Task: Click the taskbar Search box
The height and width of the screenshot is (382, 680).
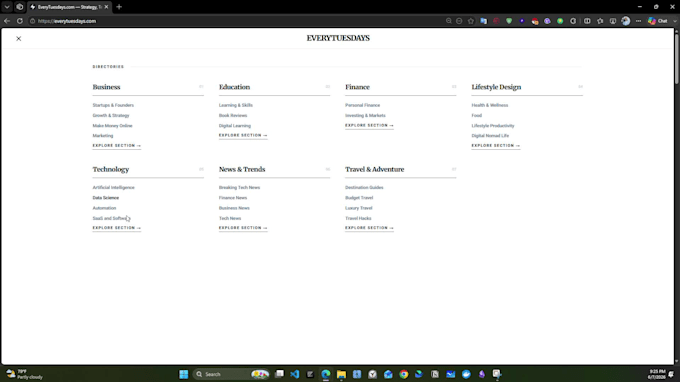Action: coord(232,374)
